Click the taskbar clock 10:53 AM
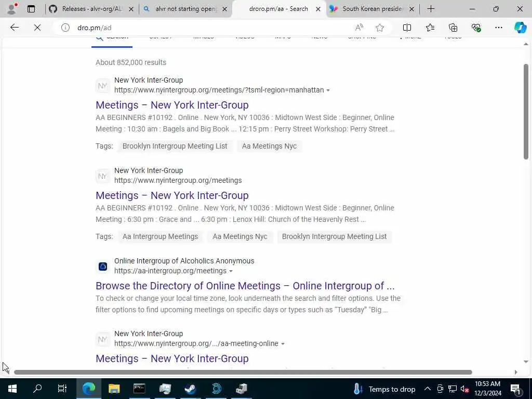This screenshot has height=399, width=532. (487, 384)
